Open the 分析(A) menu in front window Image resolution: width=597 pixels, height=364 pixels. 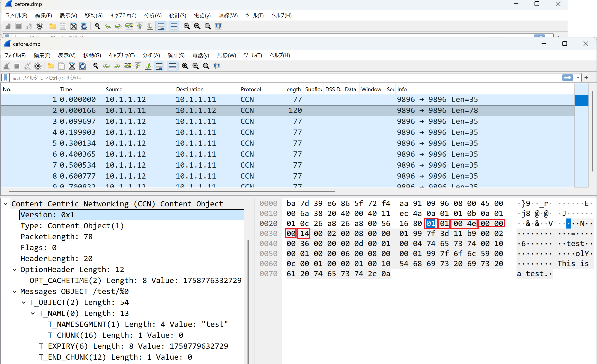click(151, 55)
